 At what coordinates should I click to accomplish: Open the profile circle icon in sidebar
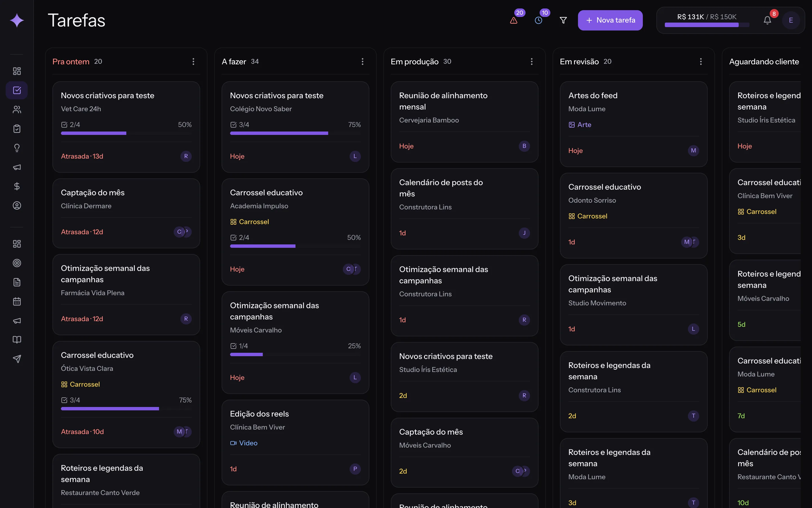coord(17,205)
